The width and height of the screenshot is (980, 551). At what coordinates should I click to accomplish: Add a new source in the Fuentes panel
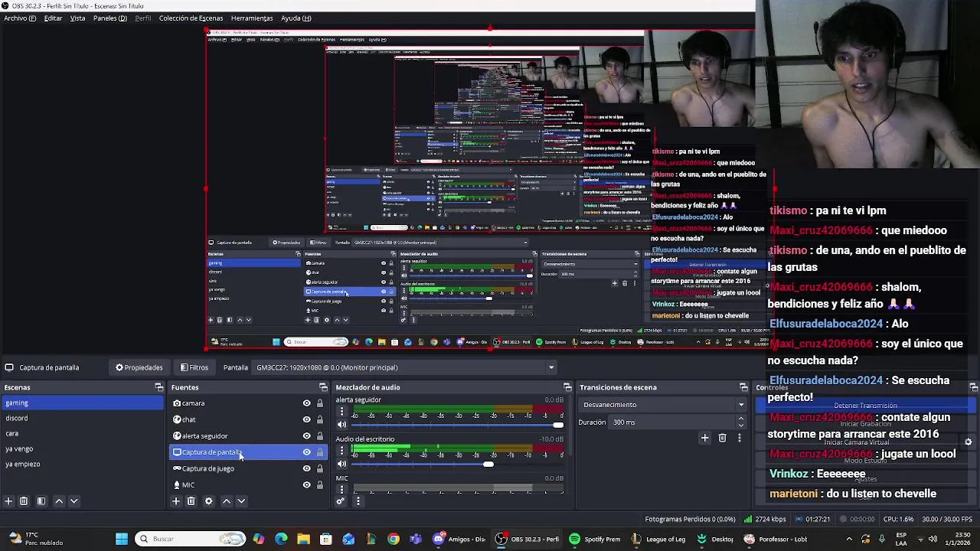(x=175, y=501)
